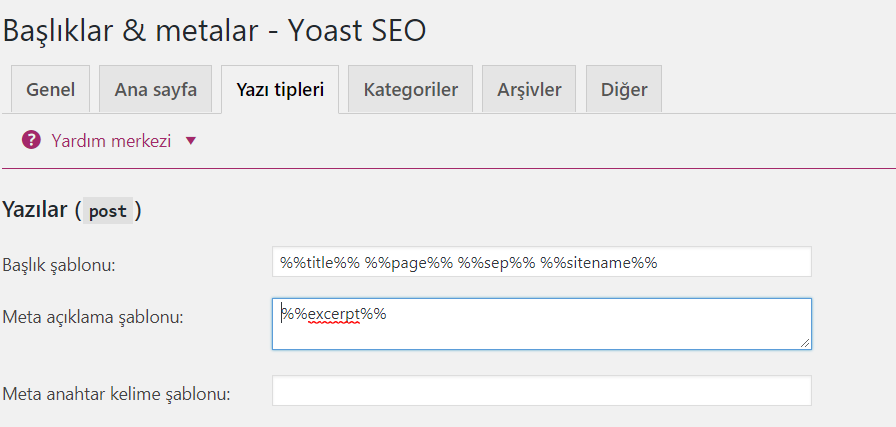The height and width of the screenshot is (427, 896).
Task: Click inside the Meta açıklama şablonu textarea
Action: click(541, 332)
